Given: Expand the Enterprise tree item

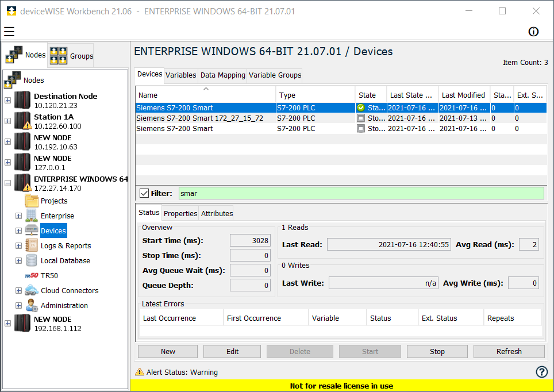Looking at the screenshot, I should pyautogui.click(x=19, y=216).
